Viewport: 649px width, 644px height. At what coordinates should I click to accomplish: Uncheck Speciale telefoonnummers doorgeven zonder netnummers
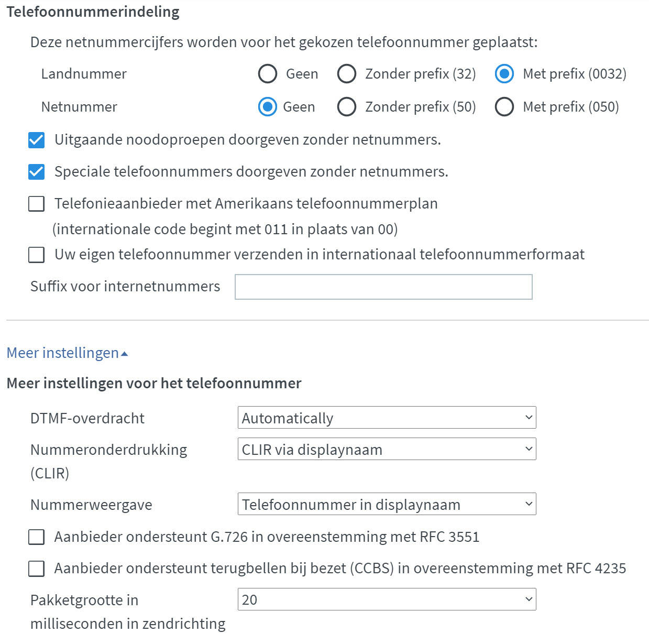click(x=36, y=172)
